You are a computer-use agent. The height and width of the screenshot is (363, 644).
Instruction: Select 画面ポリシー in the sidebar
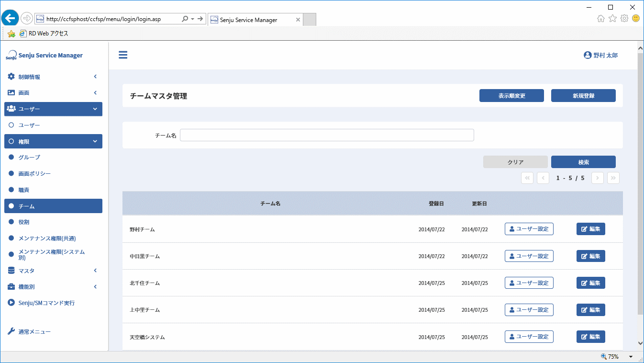pos(53,173)
